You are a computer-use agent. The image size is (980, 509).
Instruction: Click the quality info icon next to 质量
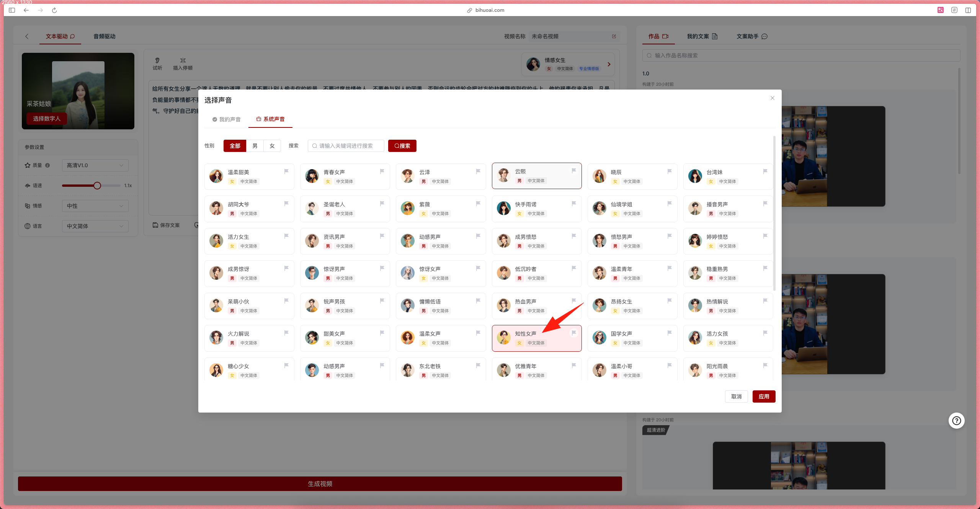[x=47, y=165]
